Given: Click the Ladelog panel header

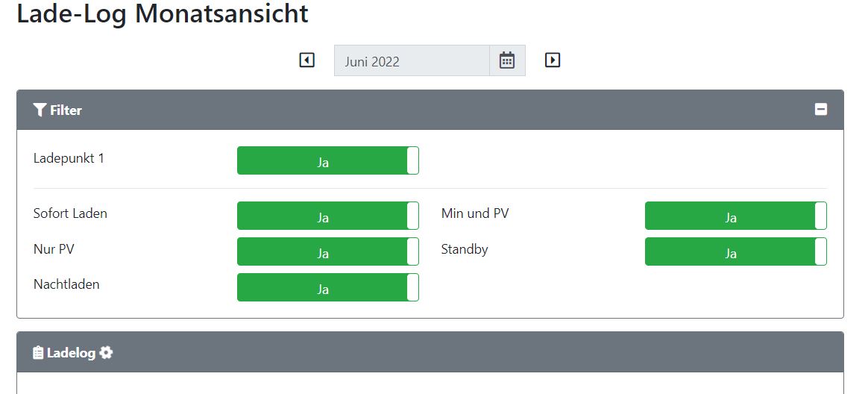Looking at the screenshot, I should point(71,352).
